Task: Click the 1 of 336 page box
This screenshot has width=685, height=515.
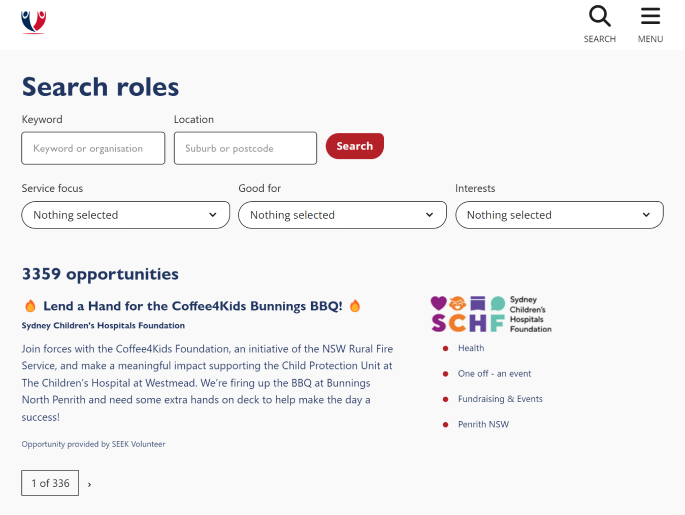Action: (50, 483)
